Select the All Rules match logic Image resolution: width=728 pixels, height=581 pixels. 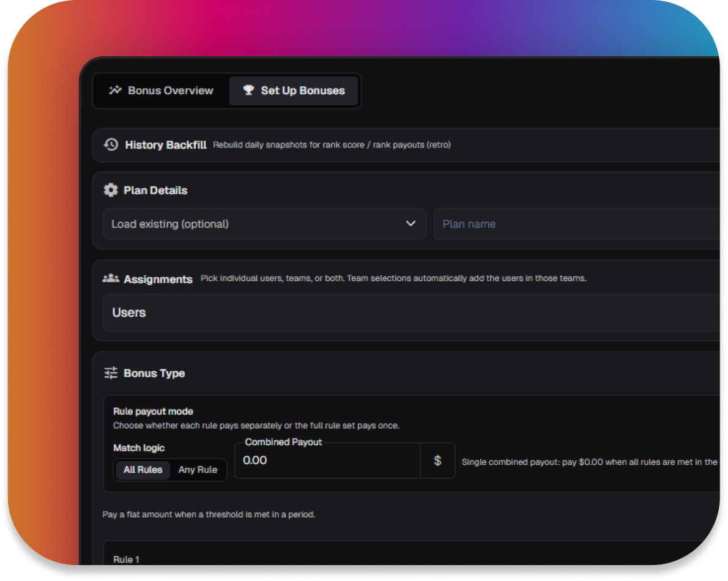[x=143, y=470]
